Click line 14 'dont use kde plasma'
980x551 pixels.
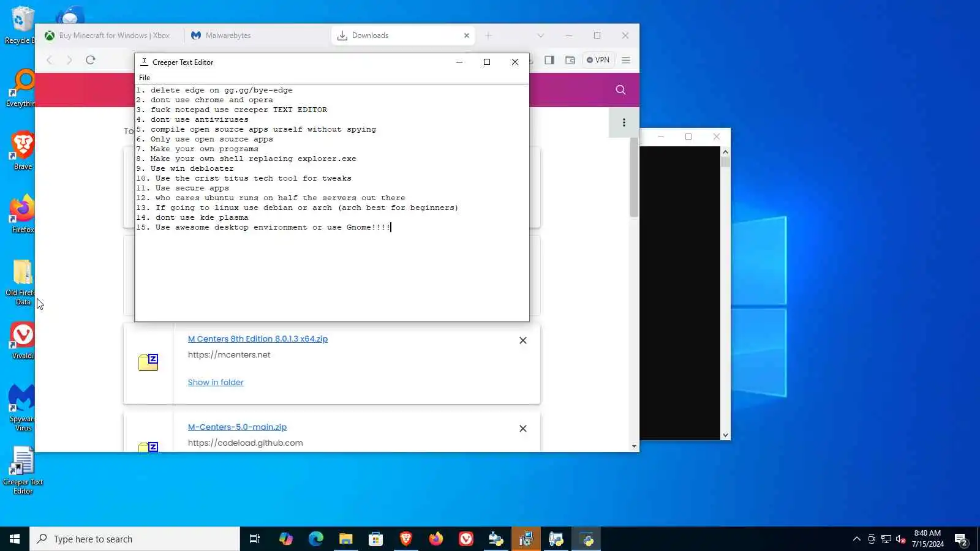click(192, 217)
